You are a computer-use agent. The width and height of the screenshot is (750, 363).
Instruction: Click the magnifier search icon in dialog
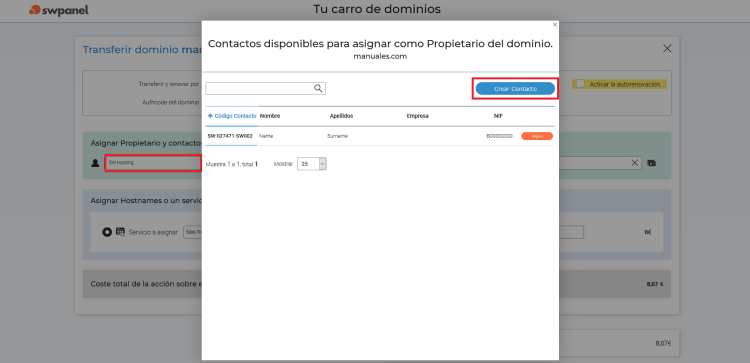(x=318, y=88)
